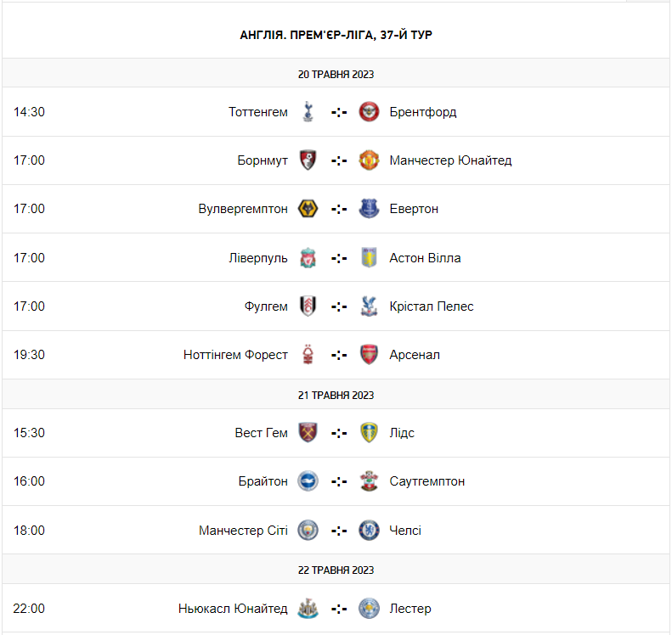
Task: Select the Newcastle United crest icon
Action: (x=308, y=609)
